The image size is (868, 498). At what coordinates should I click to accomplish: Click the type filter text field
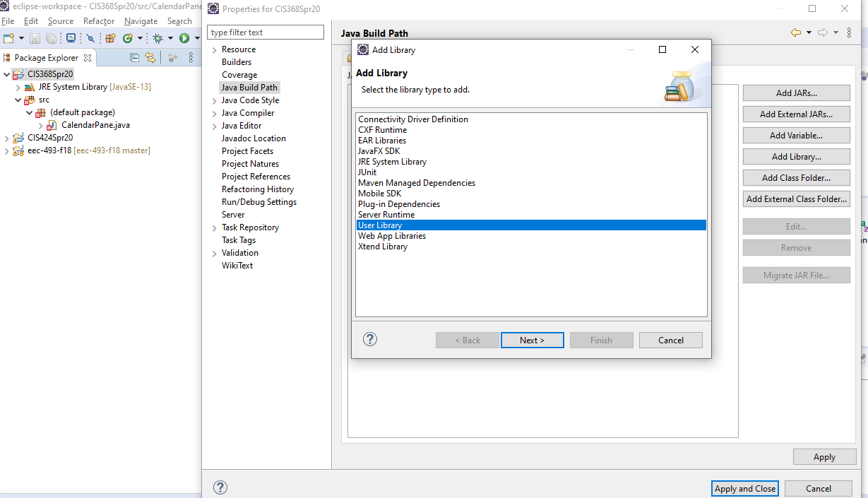265,32
